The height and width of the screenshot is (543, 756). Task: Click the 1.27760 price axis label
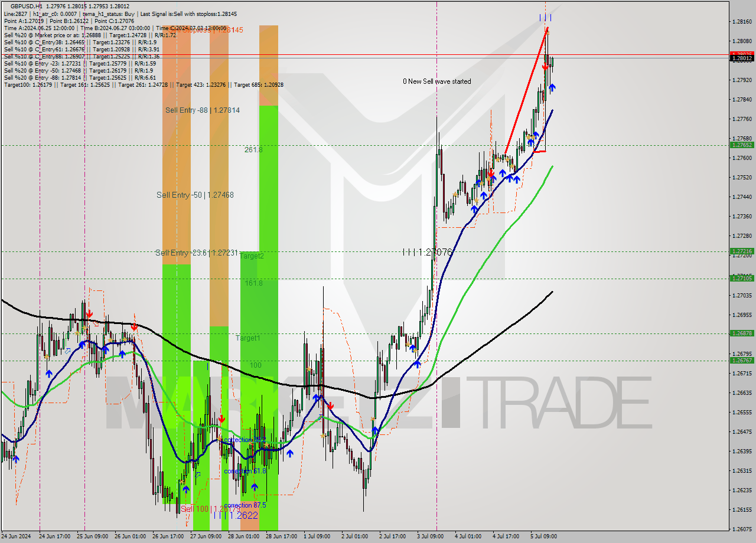tap(742, 119)
